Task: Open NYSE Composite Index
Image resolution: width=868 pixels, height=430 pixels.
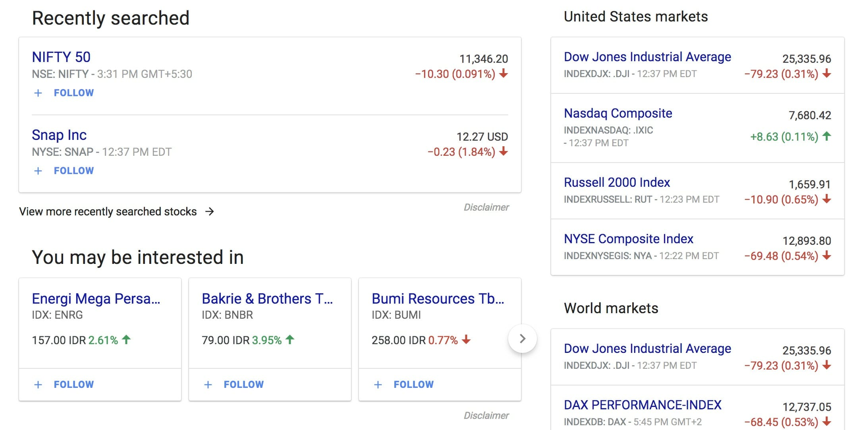Action: 629,239
